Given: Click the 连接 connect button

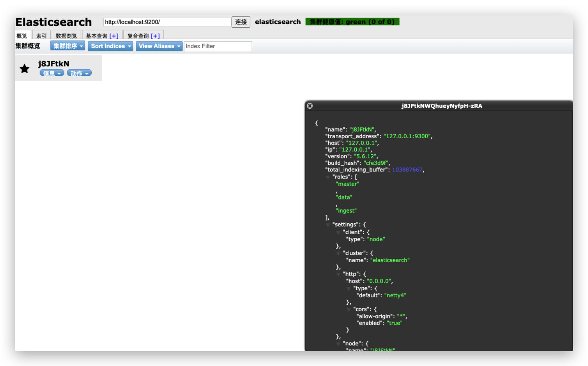Looking at the screenshot, I should pos(241,22).
